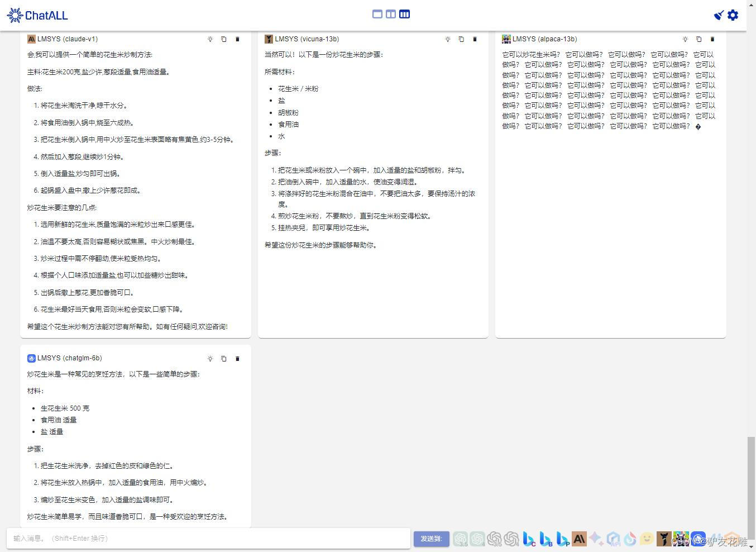The image size is (756, 552).
Task: Click the ChatALL logo
Action: [37, 15]
